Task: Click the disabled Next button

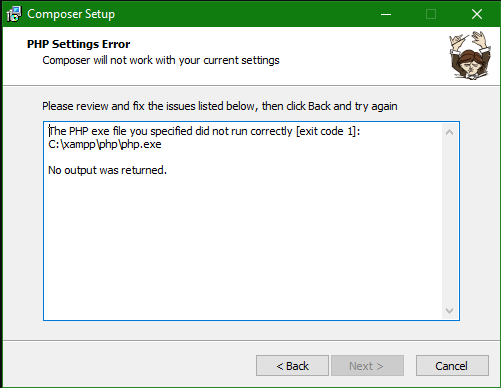Action: point(367,366)
